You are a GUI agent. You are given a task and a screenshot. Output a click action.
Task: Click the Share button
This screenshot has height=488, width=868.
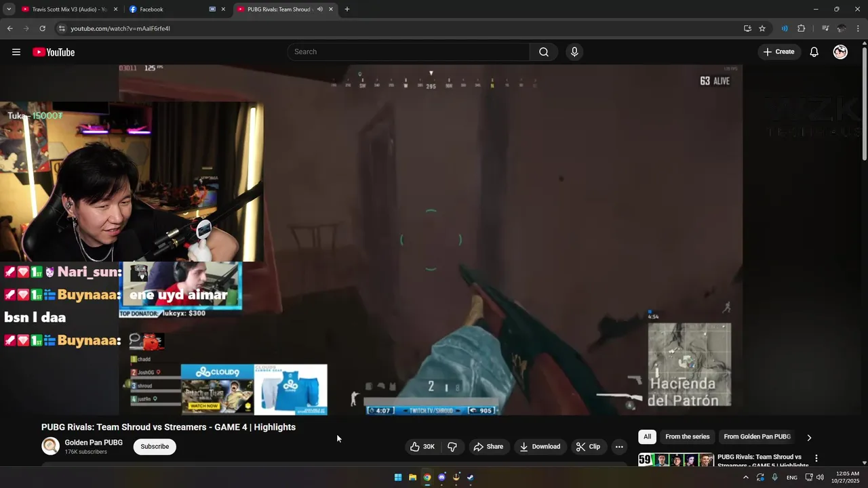coord(488,447)
